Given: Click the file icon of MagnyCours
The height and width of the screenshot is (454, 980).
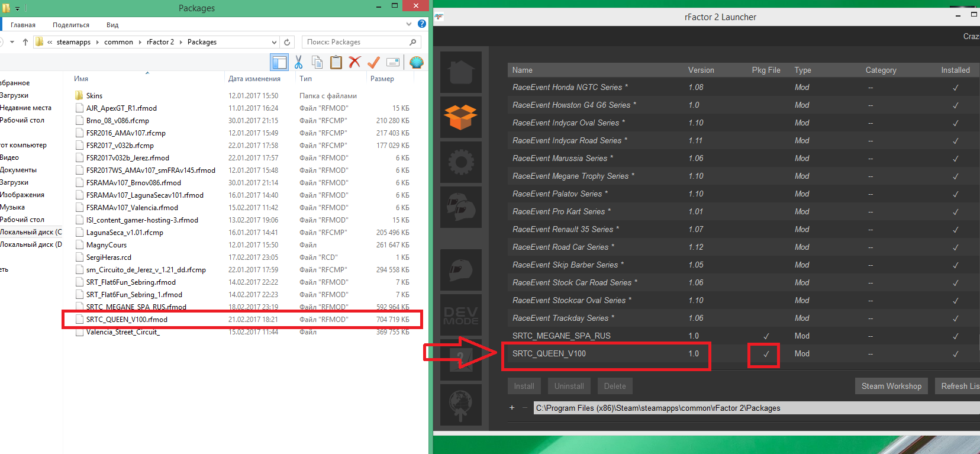Looking at the screenshot, I should pos(79,245).
